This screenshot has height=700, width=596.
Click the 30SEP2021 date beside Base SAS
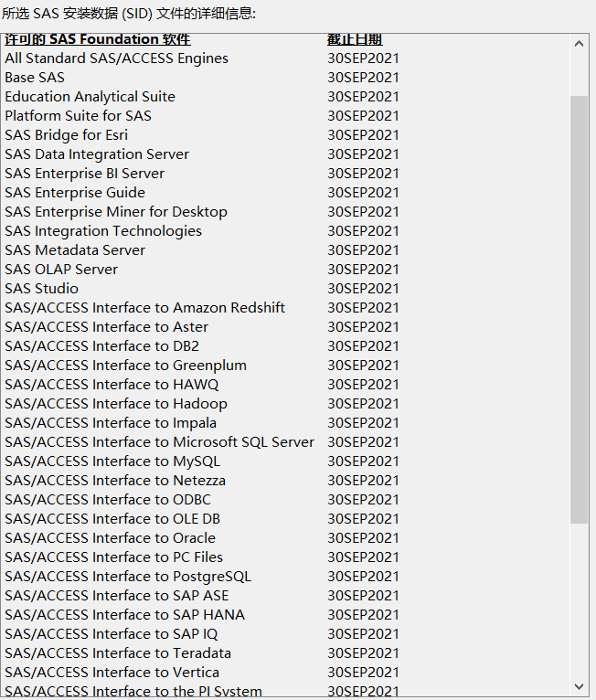point(363,78)
